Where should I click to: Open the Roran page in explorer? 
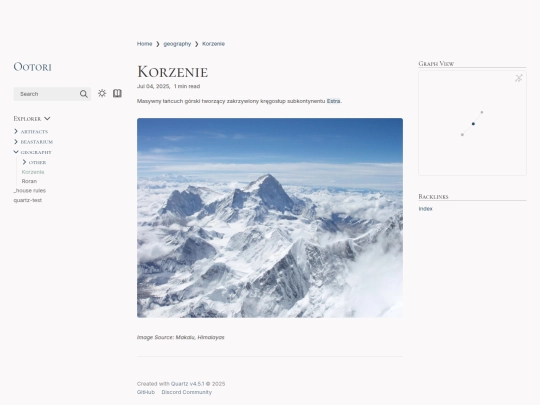(x=29, y=181)
